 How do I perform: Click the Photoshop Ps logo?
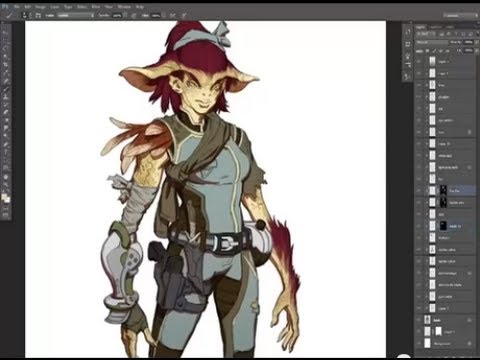tap(5, 6)
